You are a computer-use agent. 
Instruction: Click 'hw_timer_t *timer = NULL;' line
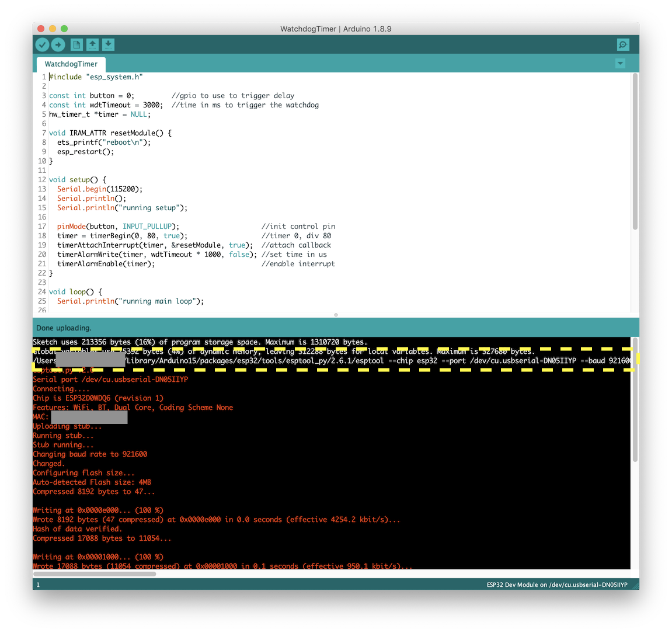[100, 114]
